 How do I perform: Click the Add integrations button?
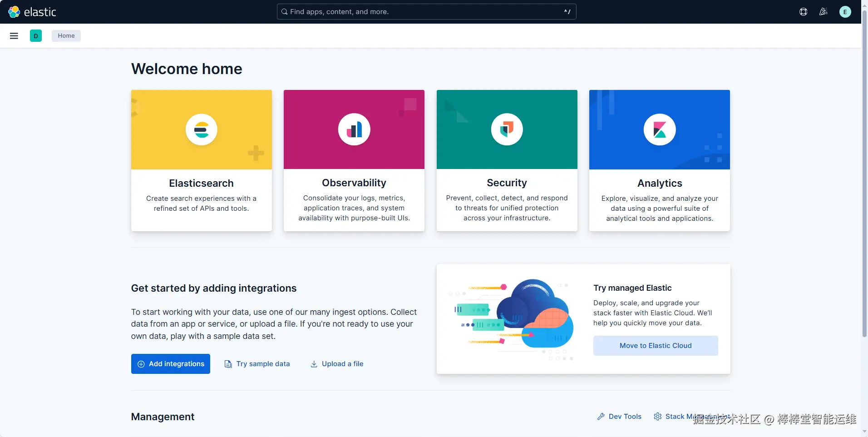click(x=171, y=364)
